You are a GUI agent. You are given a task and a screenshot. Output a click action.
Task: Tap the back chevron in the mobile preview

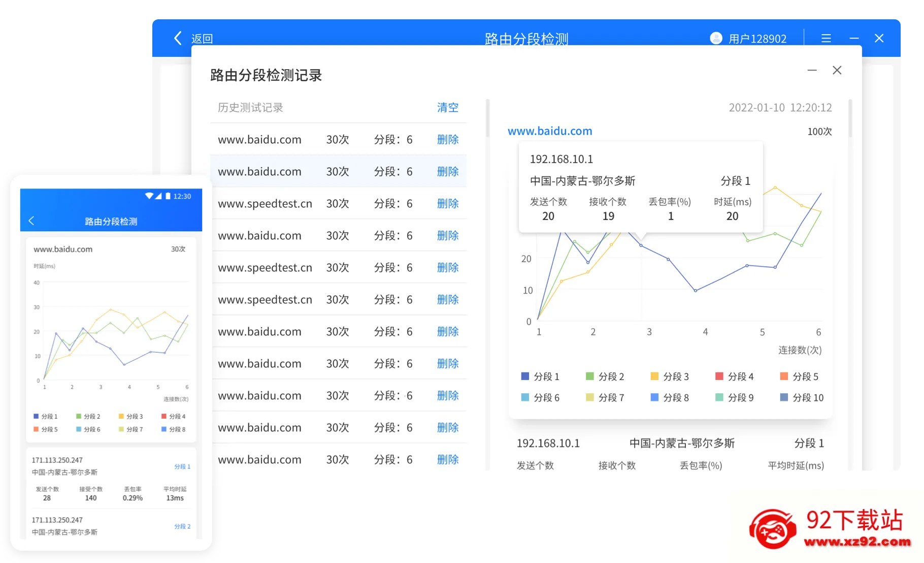tap(31, 221)
